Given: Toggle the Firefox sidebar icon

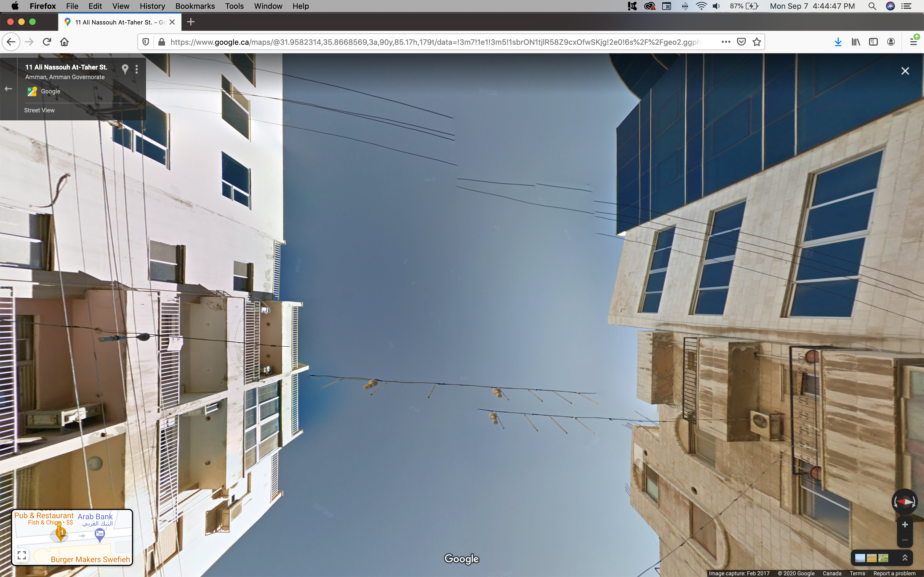Looking at the screenshot, I should (x=873, y=42).
